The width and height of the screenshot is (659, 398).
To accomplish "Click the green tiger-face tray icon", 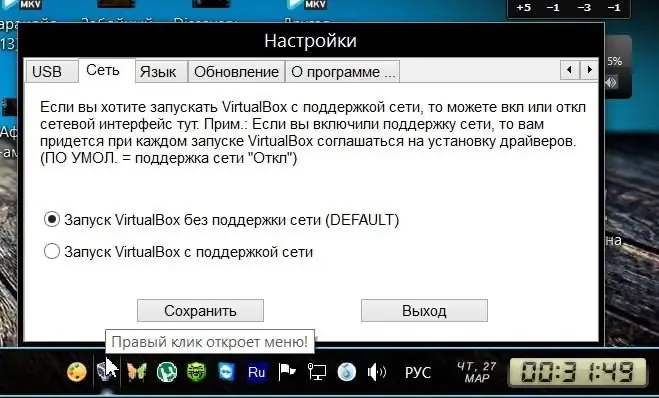I will tap(196, 372).
